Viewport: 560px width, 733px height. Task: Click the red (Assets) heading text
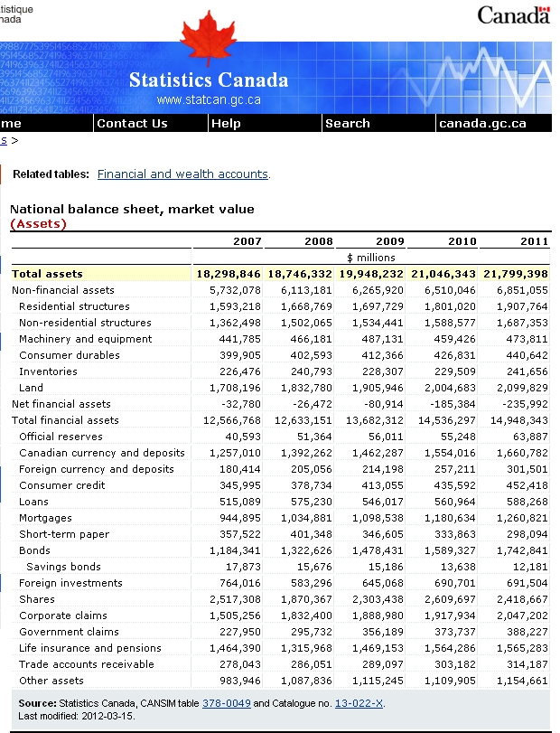pyautogui.click(x=38, y=224)
